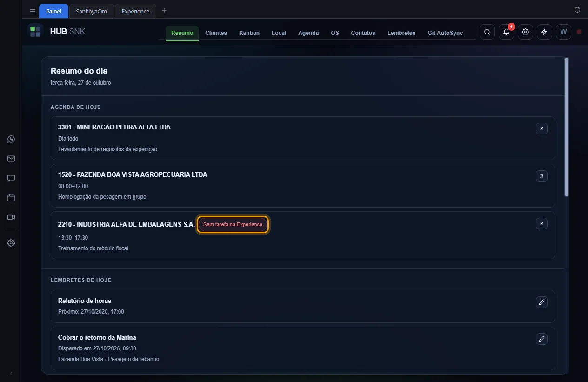Viewport: 588px width, 382px height.
Task: Open the hamburger menu at top left
Action: [x=32, y=11]
